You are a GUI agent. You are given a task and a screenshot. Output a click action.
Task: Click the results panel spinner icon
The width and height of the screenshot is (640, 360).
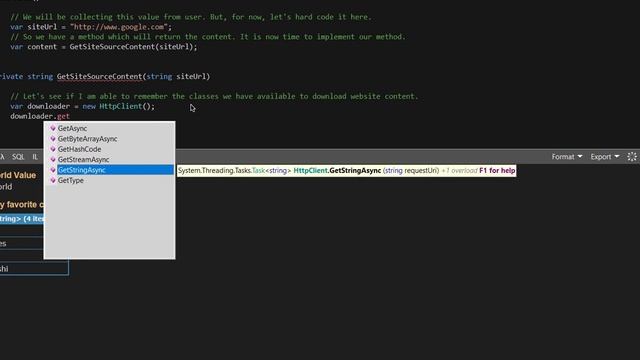[x=632, y=157]
